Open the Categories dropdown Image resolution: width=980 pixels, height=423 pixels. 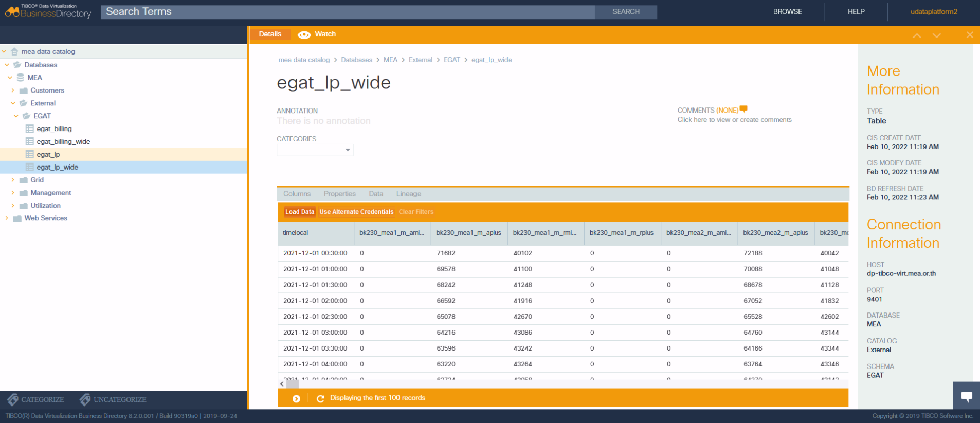(315, 150)
